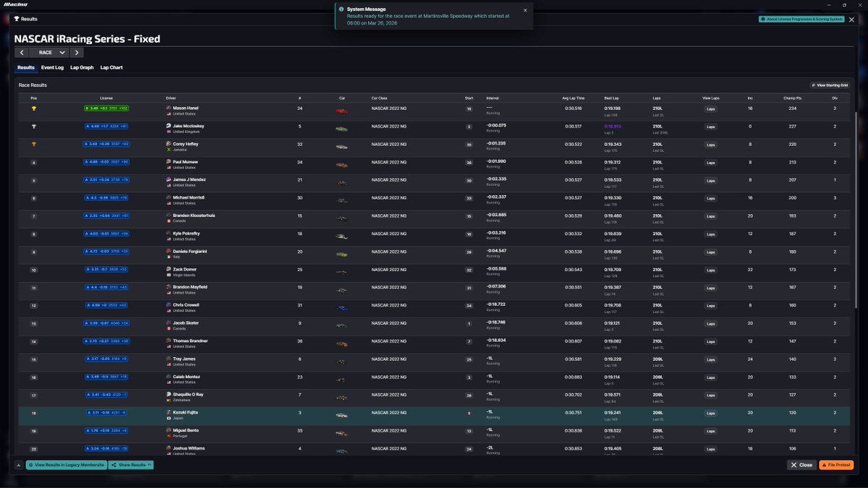Click the Japan flag under Kazuki Fujita
The width and height of the screenshot is (868, 488).
click(169, 418)
